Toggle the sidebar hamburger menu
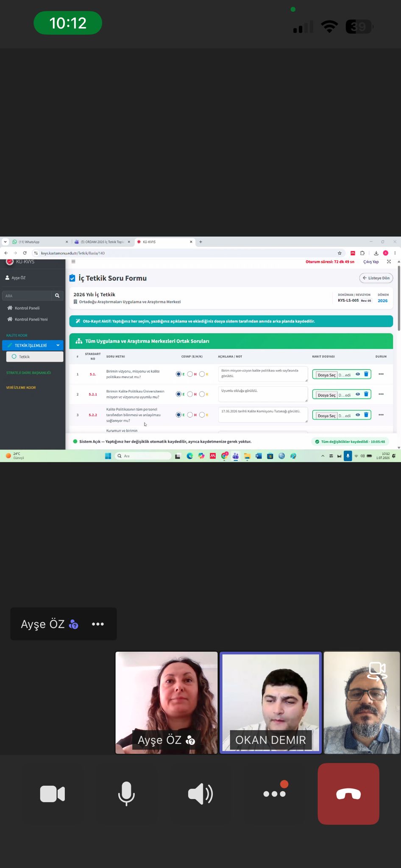This screenshot has height=868, width=401. click(73, 262)
